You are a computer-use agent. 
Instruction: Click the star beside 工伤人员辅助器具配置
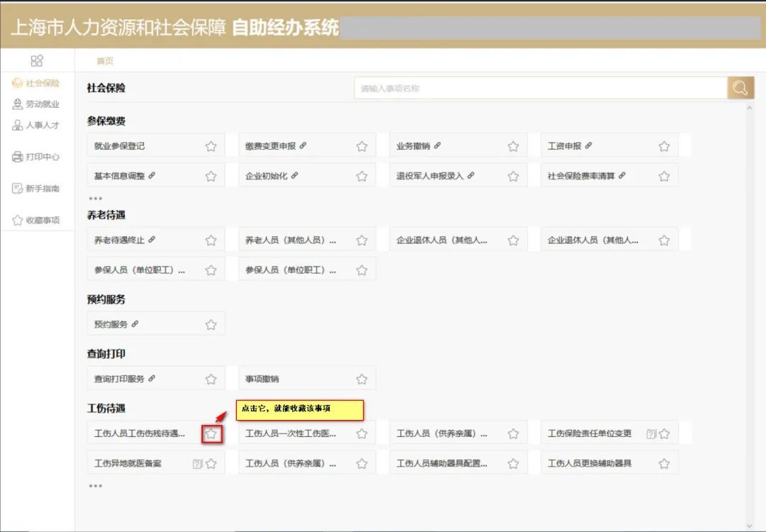pyautogui.click(x=513, y=464)
